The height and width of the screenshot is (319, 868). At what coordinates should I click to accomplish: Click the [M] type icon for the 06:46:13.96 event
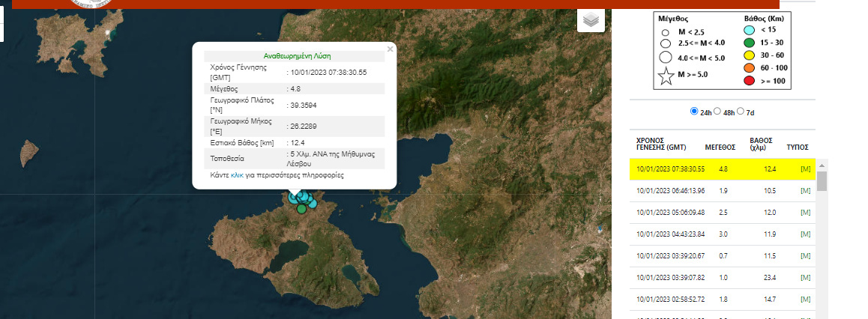tap(805, 191)
